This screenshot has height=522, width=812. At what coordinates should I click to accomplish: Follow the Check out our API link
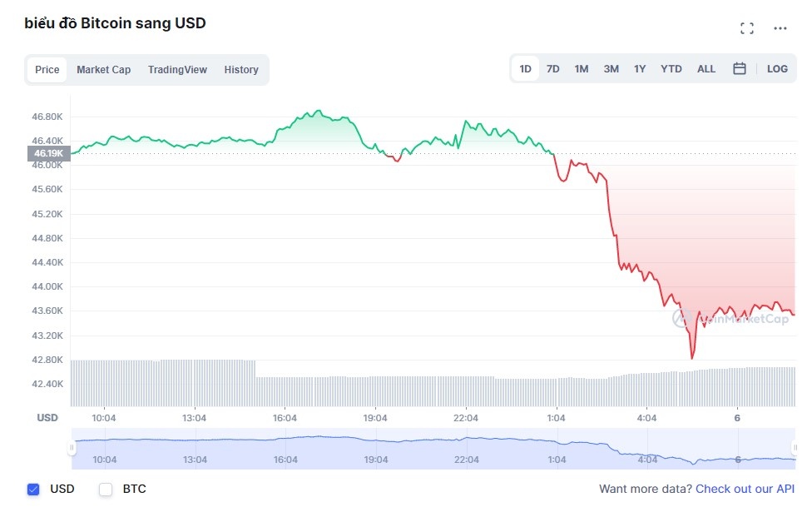(x=745, y=490)
